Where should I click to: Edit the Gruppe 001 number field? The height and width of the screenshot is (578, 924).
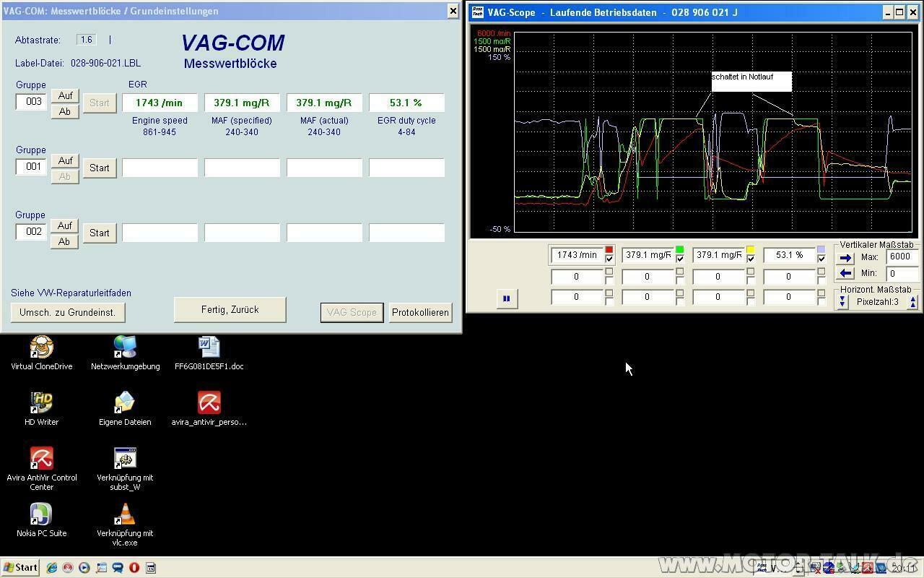(32, 167)
